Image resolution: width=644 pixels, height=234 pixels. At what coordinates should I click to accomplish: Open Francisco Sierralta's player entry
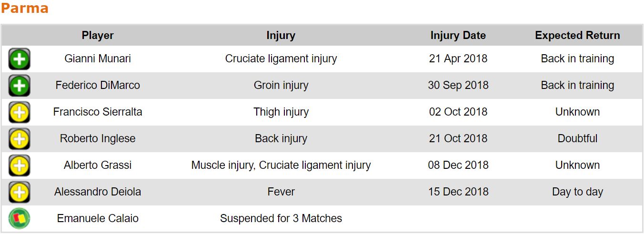pos(98,112)
